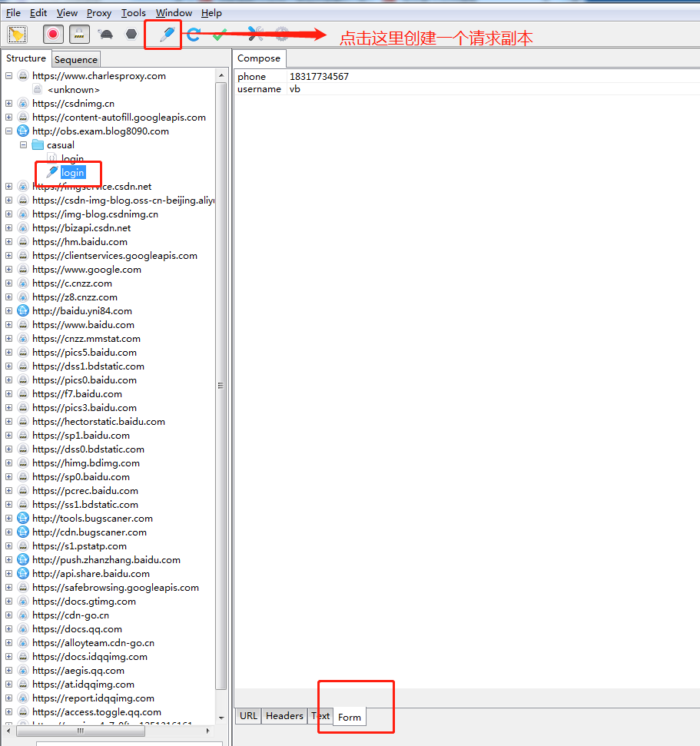Click the horizontal scrollbar right arrow
The height and width of the screenshot is (746, 700).
pos(207,731)
